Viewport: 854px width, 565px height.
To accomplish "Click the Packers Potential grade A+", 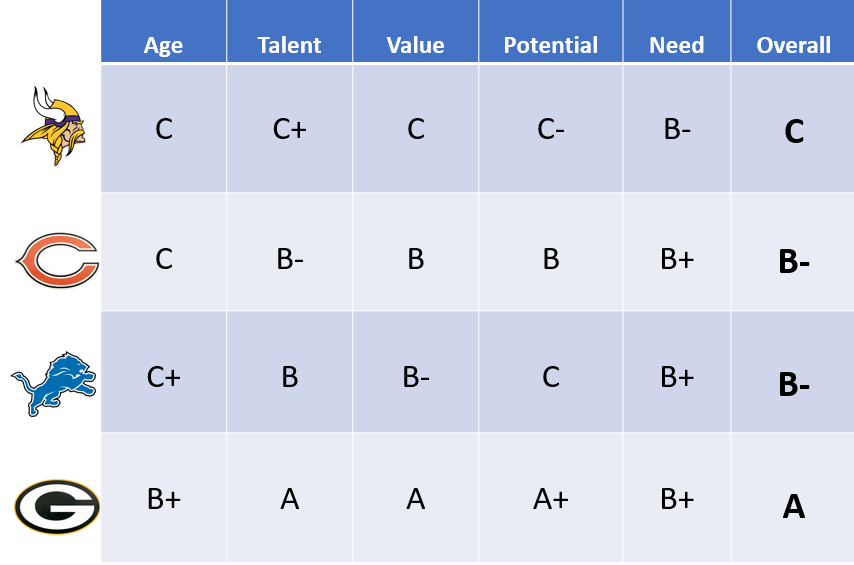I will tap(551, 499).
